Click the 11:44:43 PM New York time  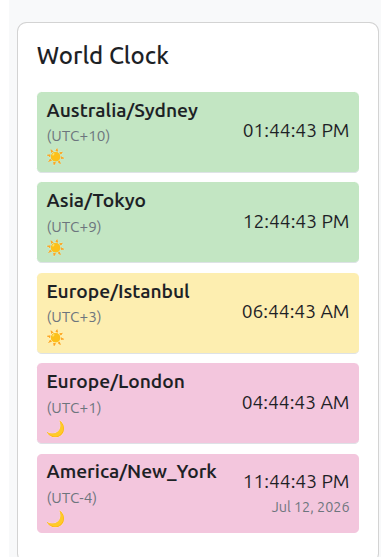click(296, 482)
